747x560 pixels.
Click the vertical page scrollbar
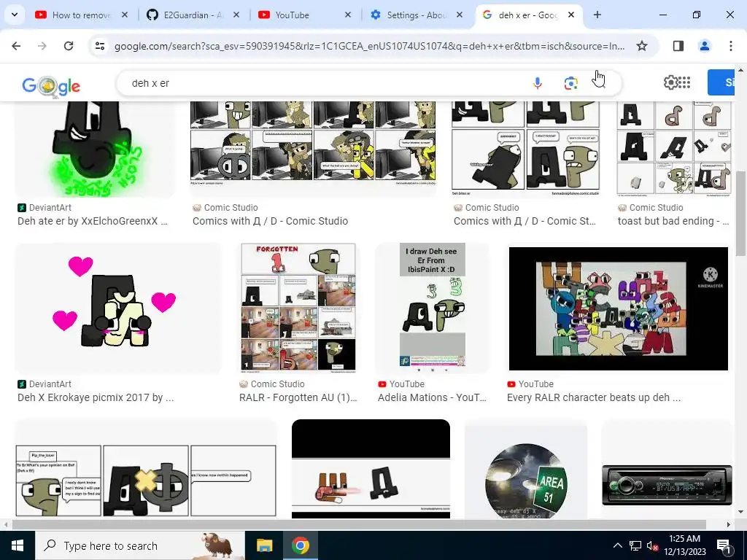tap(741, 214)
